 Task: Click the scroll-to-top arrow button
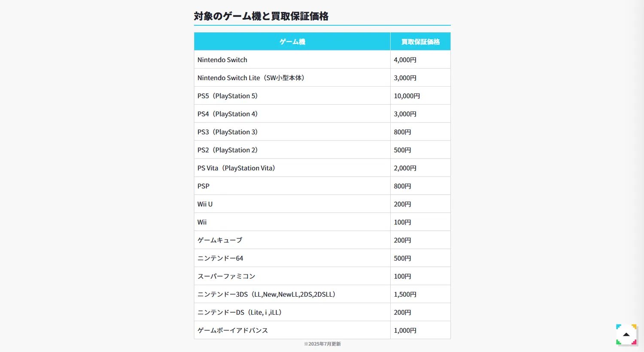(x=626, y=334)
